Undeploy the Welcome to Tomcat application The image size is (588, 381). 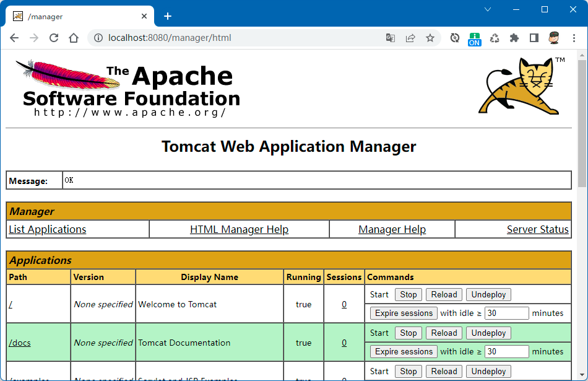(x=488, y=295)
